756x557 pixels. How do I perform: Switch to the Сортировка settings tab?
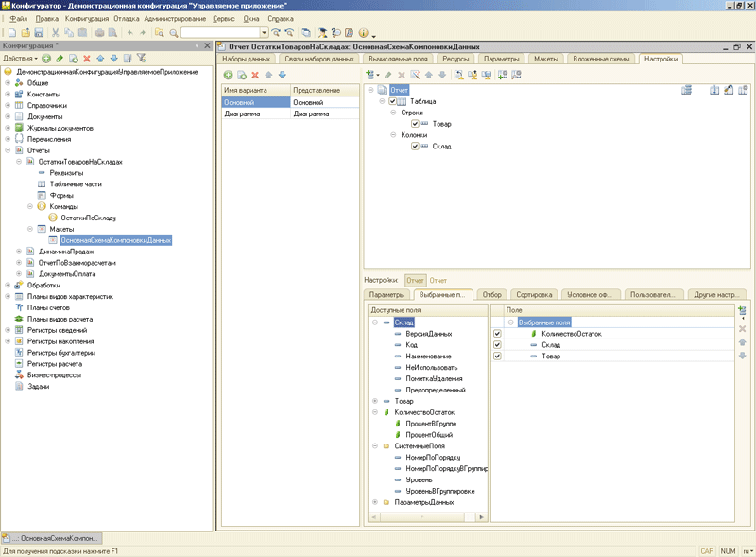[534, 294]
